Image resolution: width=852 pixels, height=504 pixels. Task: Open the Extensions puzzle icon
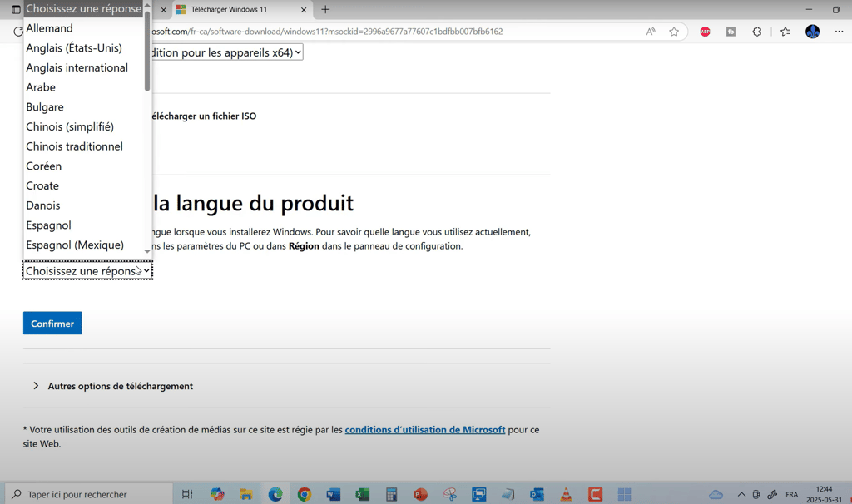click(x=757, y=32)
